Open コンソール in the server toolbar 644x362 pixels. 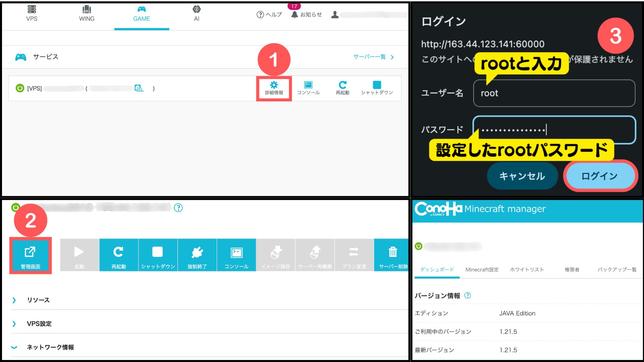tap(236, 255)
